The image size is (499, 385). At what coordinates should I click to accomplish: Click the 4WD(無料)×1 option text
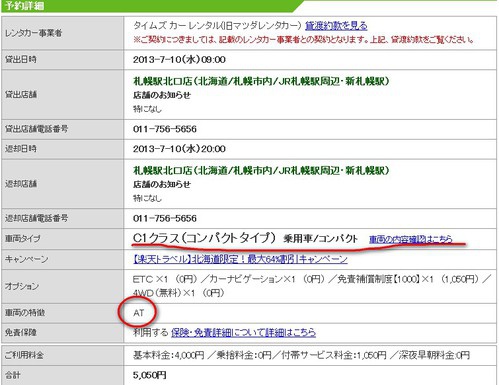point(178,293)
